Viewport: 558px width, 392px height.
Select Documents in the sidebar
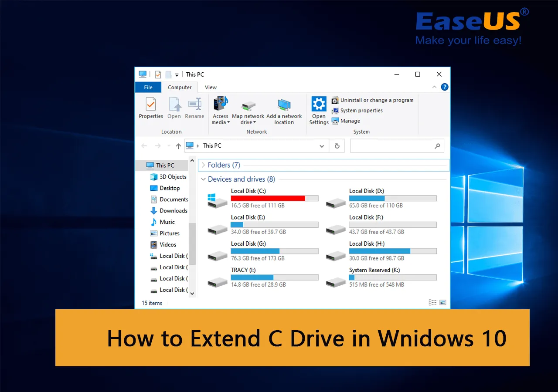[168, 199]
